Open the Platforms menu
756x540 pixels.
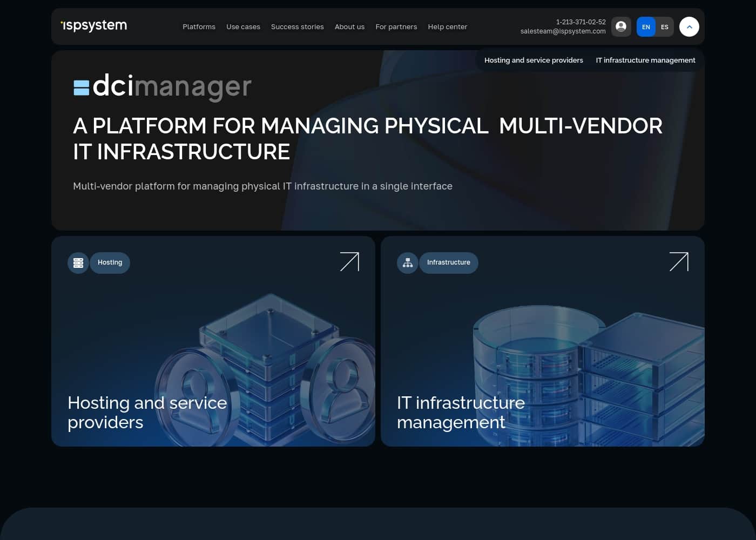point(199,26)
